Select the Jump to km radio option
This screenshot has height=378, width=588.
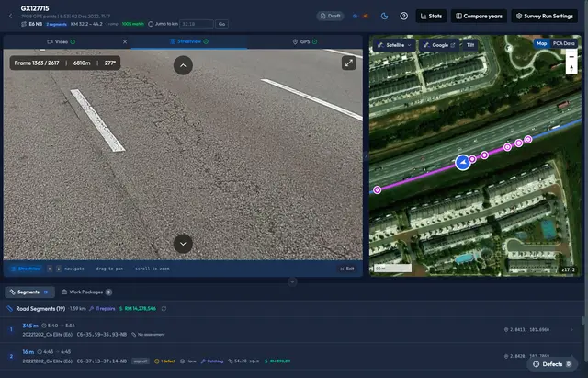(151, 24)
